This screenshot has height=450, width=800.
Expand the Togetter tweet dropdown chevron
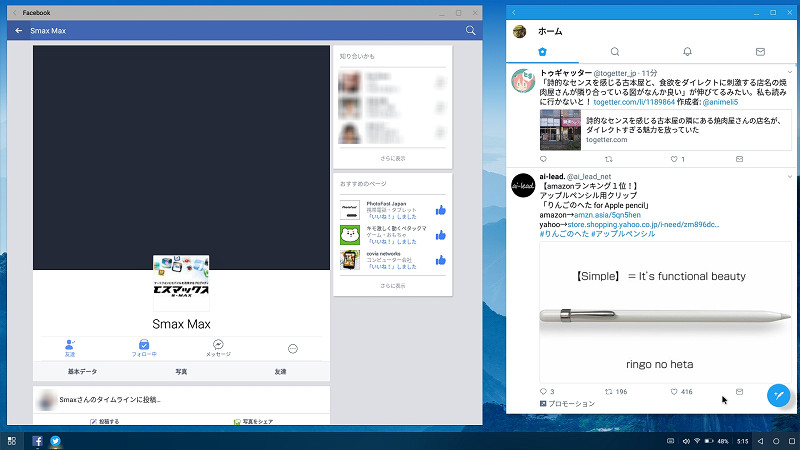pos(790,72)
